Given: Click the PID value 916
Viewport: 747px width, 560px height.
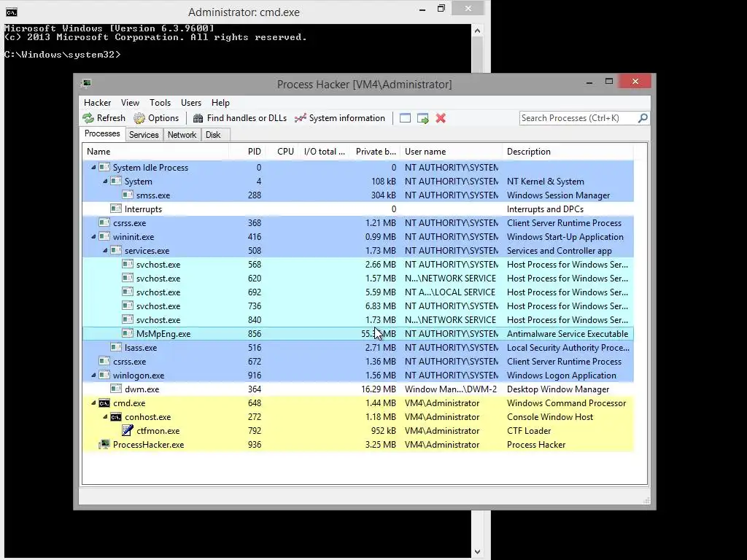Looking at the screenshot, I should coord(255,376).
